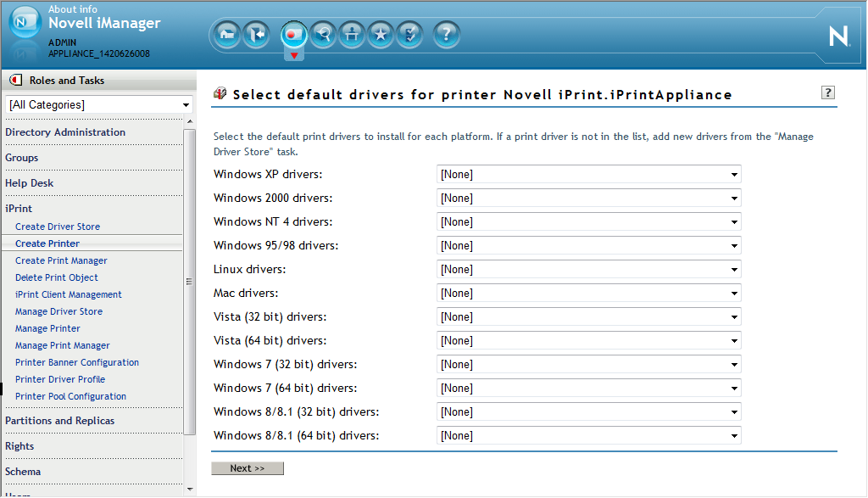
Task: Open the All Categories dropdown
Action: click(x=99, y=104)
